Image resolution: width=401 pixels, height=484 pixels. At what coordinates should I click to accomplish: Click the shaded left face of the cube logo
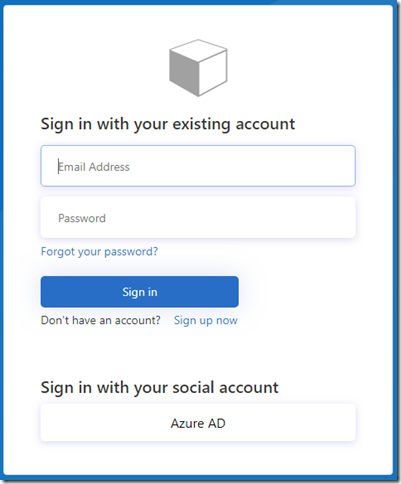click(x=184, y=72)
